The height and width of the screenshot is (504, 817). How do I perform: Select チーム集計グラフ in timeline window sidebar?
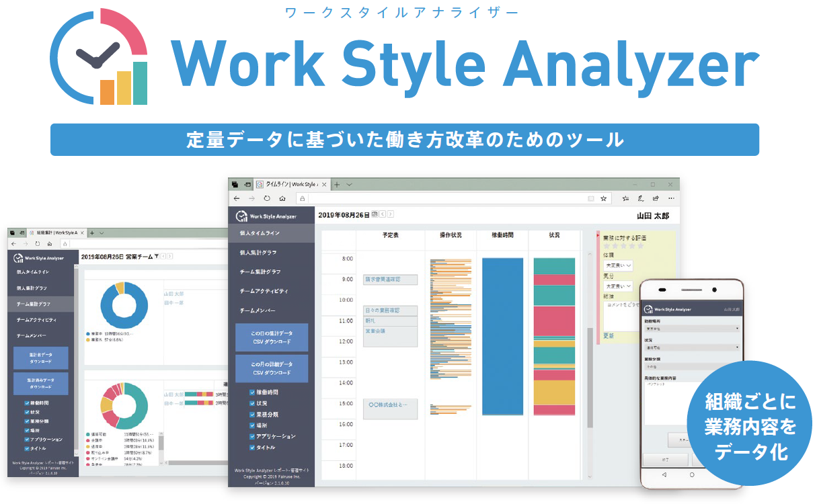(272, 272)
